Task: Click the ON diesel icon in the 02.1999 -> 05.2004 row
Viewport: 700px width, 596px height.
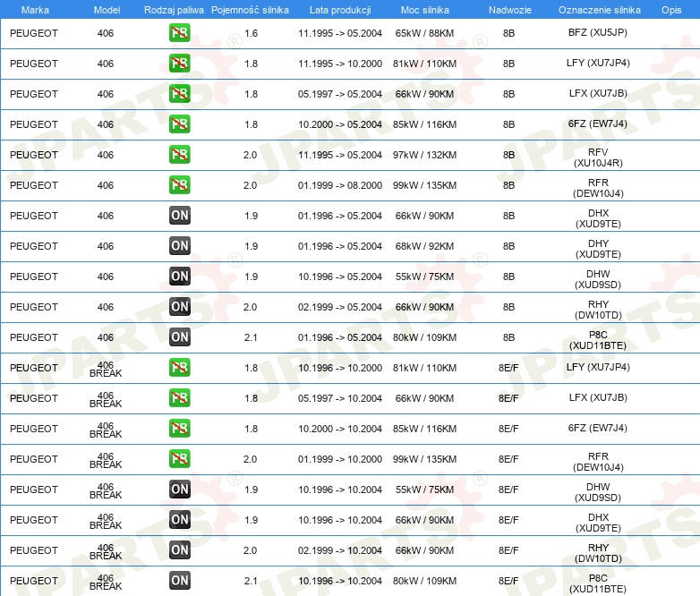Action: pyautogui.click(x=179, y=306)
